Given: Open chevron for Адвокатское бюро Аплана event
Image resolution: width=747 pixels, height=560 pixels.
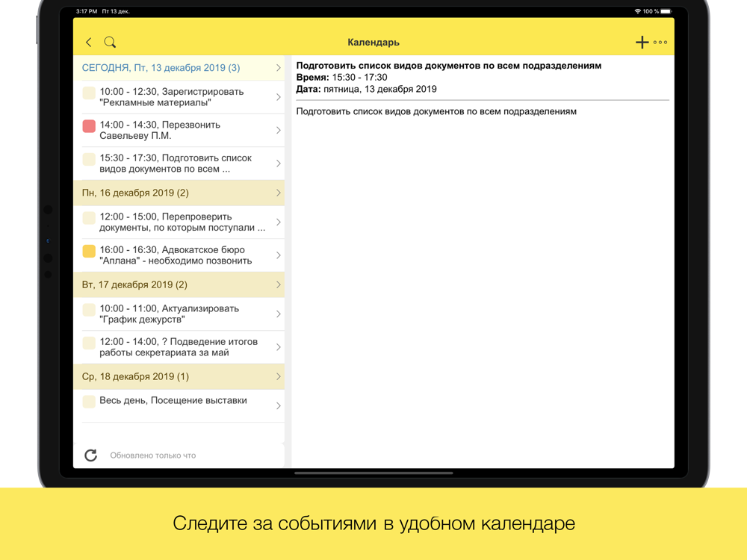Looking at the screenshot, I should pos(278,255).
